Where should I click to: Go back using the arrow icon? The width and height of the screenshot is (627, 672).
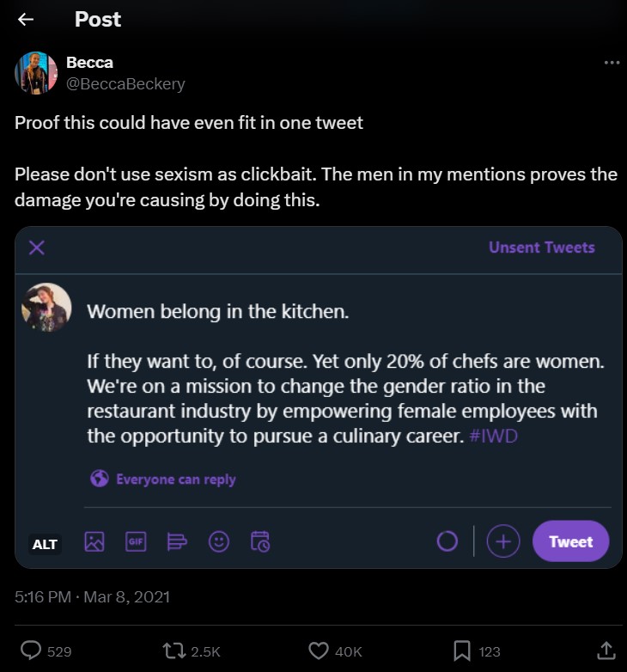click(x=26, y=20)
